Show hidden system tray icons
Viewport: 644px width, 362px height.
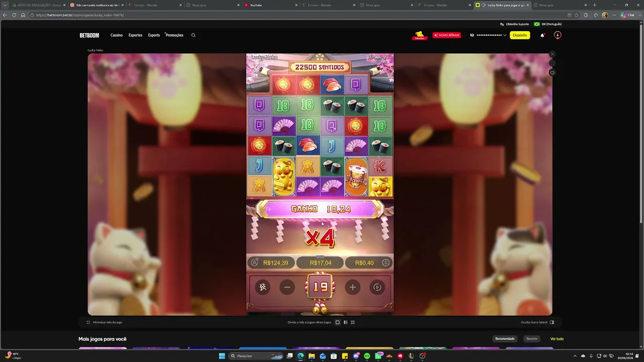[x=575, y=356]
